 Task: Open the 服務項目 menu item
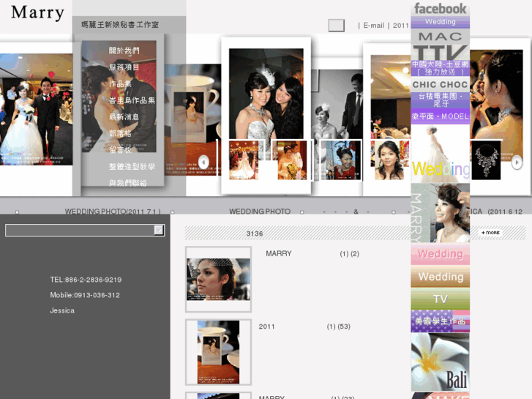tap(124, 67)
